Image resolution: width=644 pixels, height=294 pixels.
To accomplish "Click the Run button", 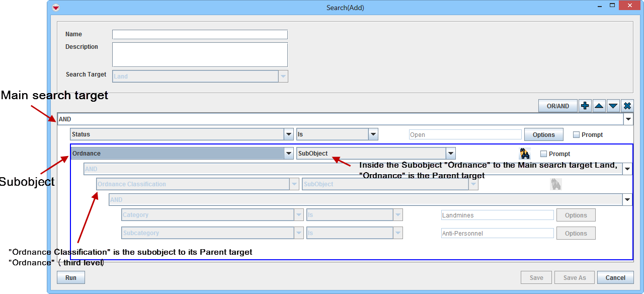I will click(x=71, y=277).
